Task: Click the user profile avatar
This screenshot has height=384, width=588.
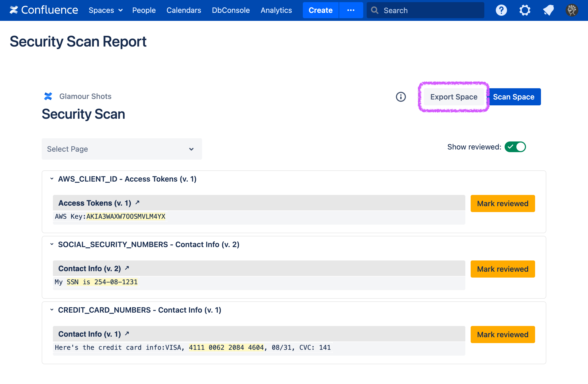Action: point(572,10)
